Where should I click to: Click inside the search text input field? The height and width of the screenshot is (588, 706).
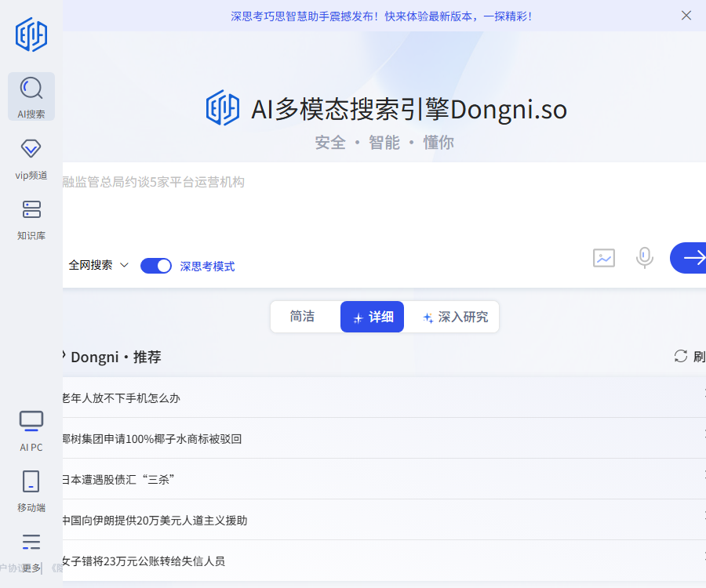(x=384, y=202)
